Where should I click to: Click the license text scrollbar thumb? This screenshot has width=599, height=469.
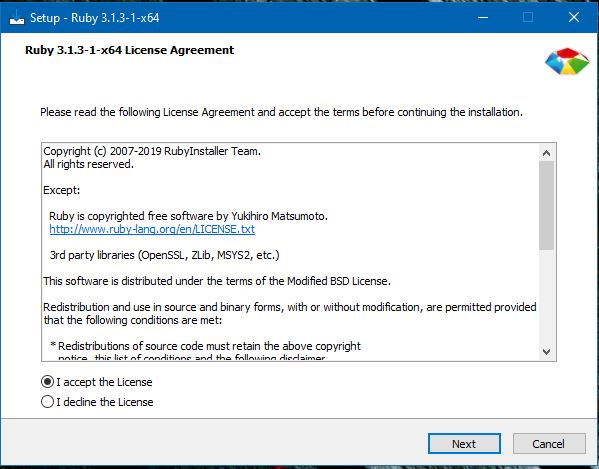[547, 205]
